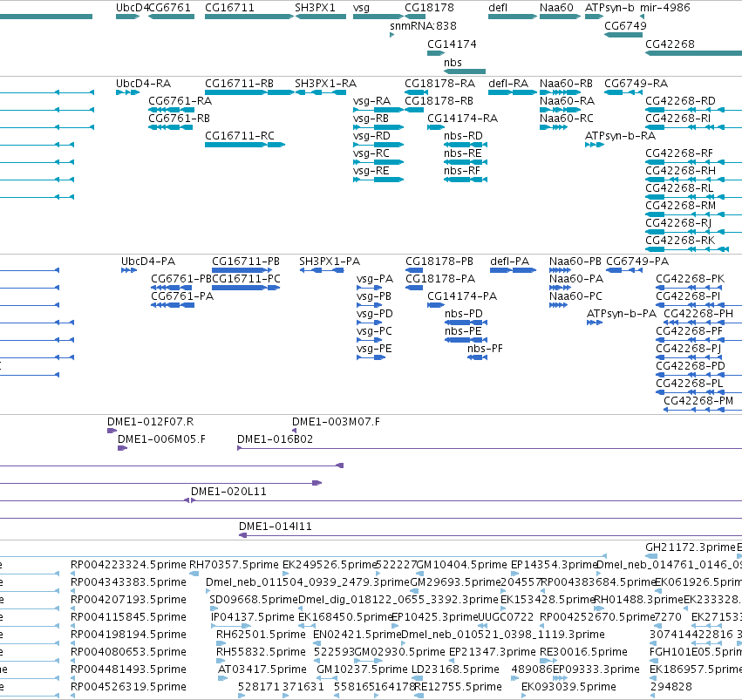Select the mir-4986 gene label
Image resolution: width=742 pixels, height=700 pixels.
click(x=665, y=8)
